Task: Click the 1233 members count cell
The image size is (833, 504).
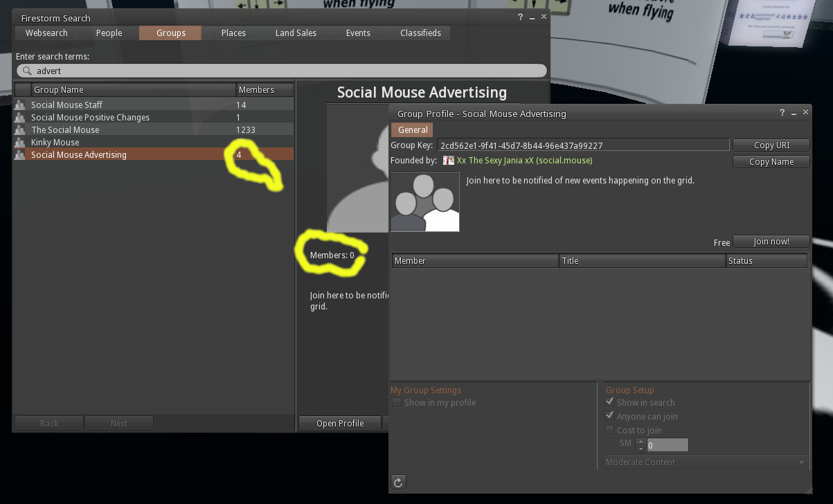Action: [246, 129]
